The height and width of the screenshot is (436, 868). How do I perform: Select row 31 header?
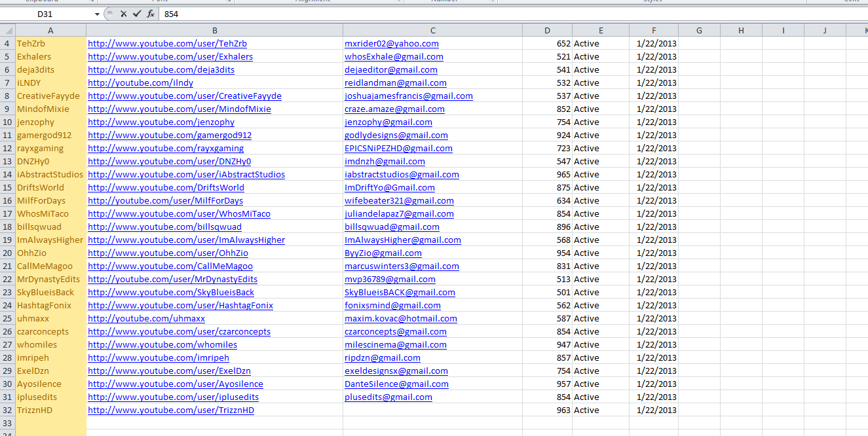(8, 397)
